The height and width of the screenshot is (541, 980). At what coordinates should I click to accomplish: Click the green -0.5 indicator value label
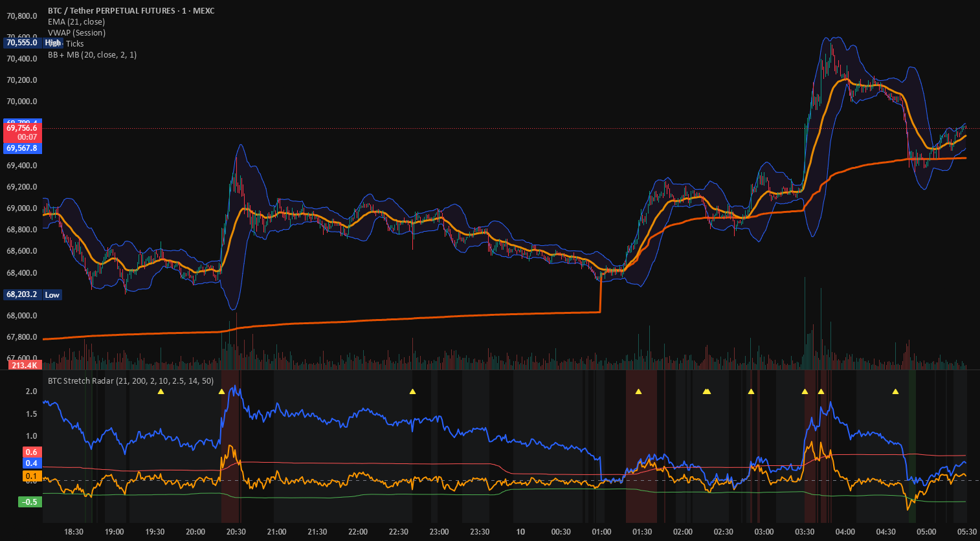coord(30,502)
